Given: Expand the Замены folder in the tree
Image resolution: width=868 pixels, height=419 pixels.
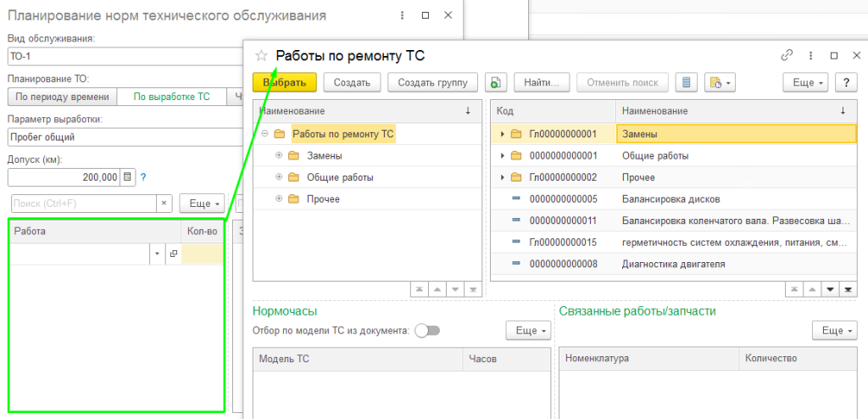Looking at the screenshot, I should (x=279, y=156).
